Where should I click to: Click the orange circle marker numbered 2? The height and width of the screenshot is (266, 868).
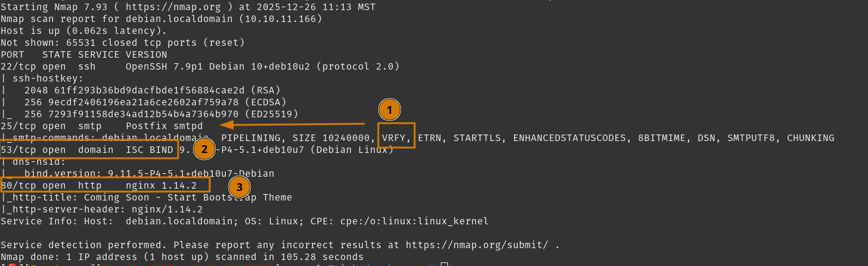[x=204, y=149]
